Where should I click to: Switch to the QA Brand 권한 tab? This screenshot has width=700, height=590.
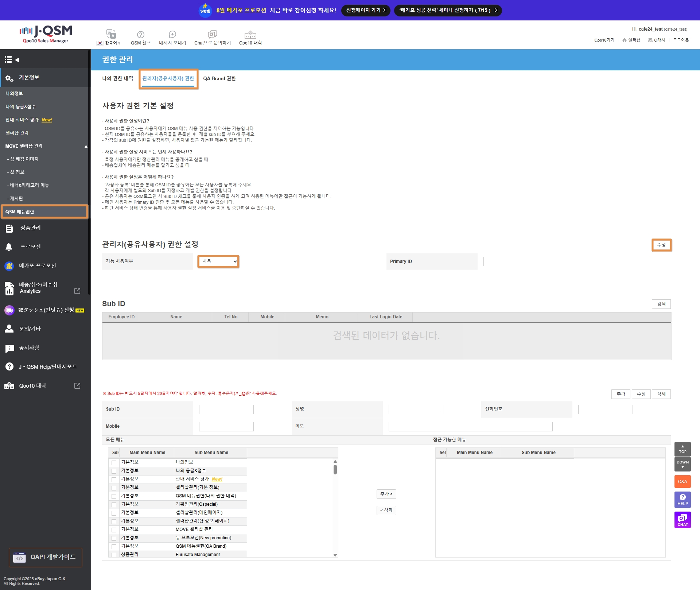click(x=219, y=78)
